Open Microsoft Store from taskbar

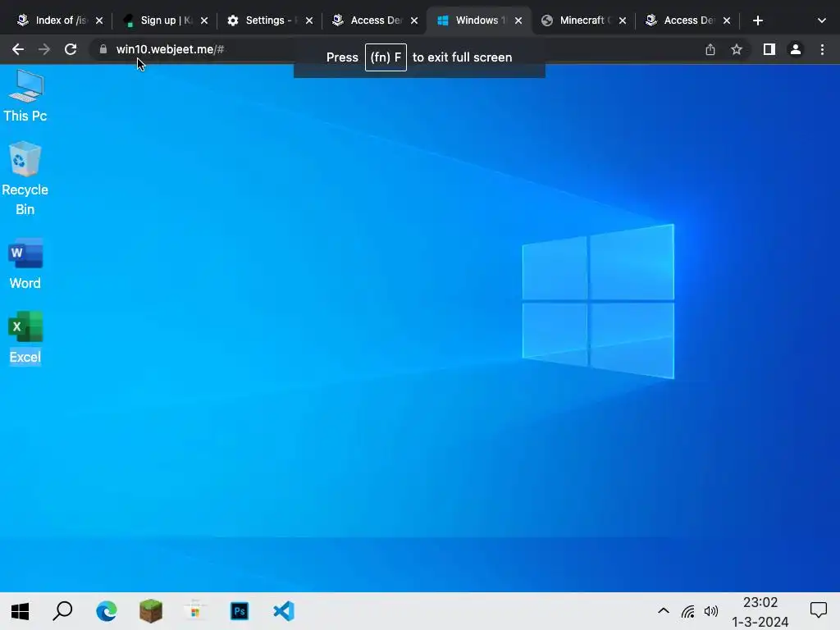tap(195, 610)
